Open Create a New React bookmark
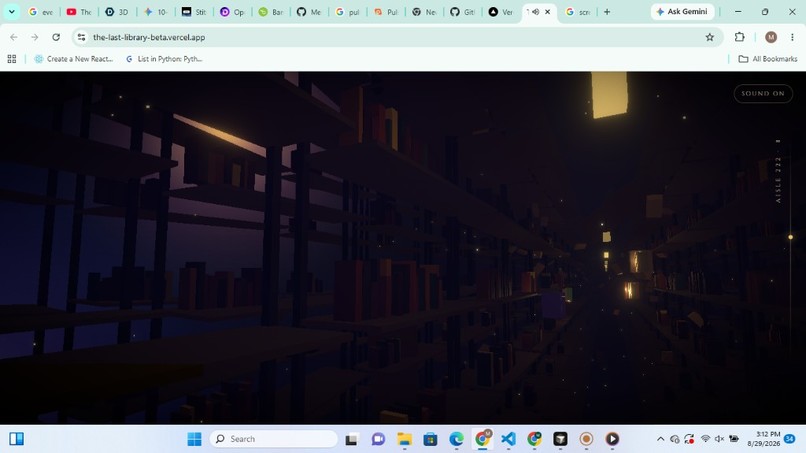Viewport: 806px width, 453px height. (x=74, y=59)
